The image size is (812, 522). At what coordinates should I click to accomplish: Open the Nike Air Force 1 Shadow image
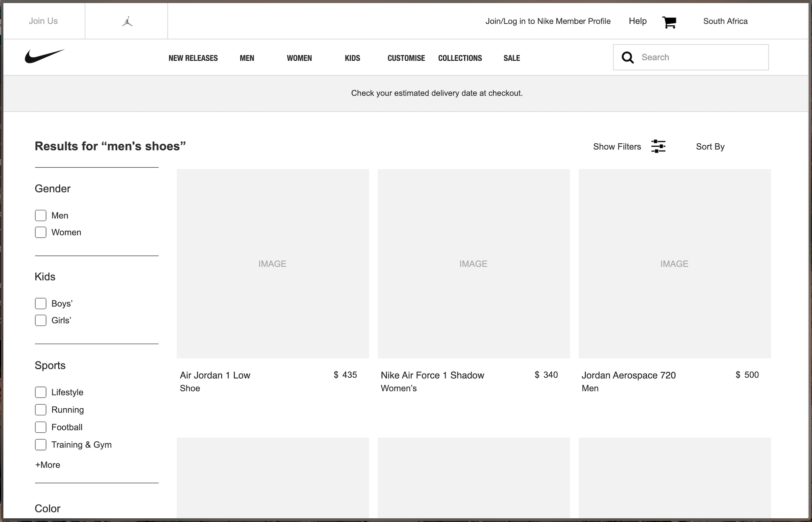point(473,264)
